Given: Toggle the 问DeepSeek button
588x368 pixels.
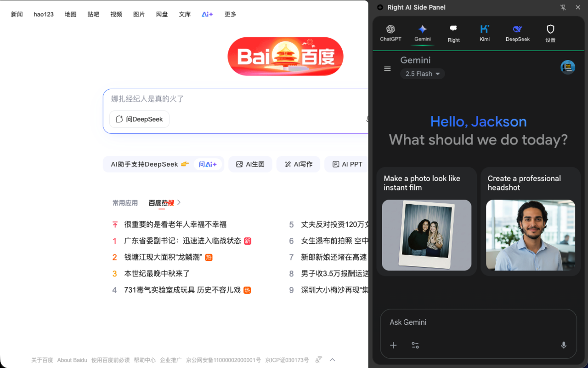Looking at the screenshot, I should (139, 119).
